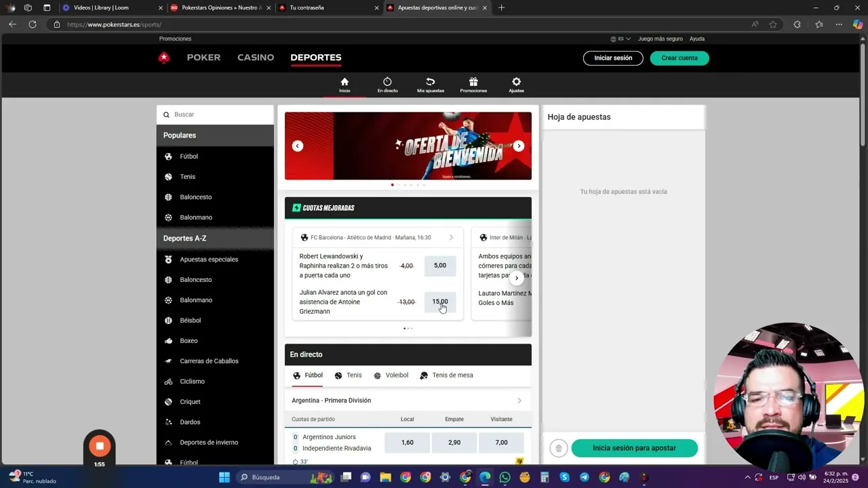
Task: Select Béisbol sidebar icon
Action: pyautogui.click(x=168, y=321)
